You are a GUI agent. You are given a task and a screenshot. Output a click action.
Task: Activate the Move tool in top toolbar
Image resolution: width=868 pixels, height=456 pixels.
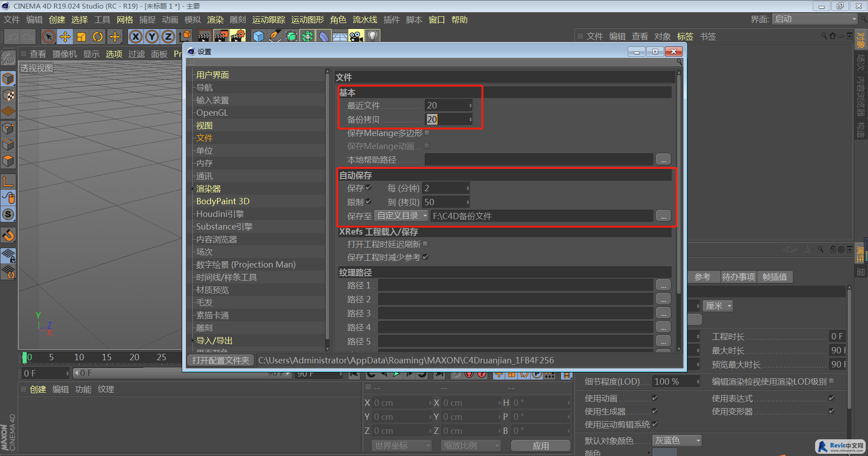65,37
